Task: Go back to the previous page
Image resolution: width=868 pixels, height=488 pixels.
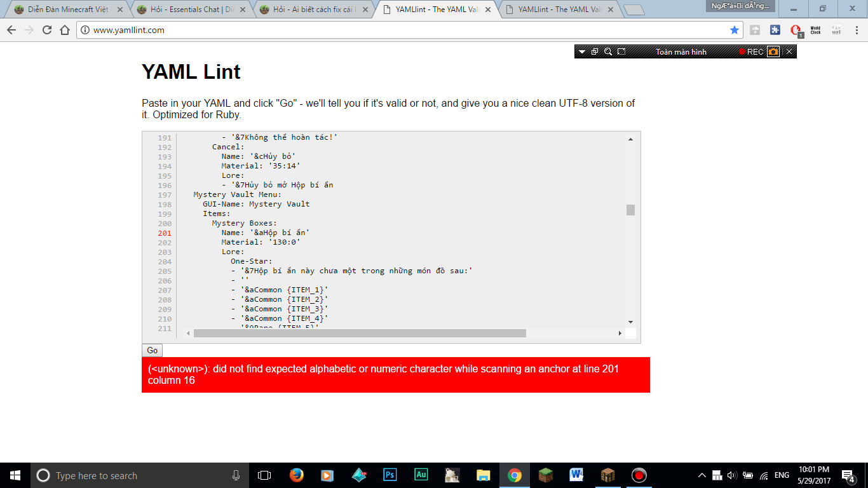Action: 11,30
